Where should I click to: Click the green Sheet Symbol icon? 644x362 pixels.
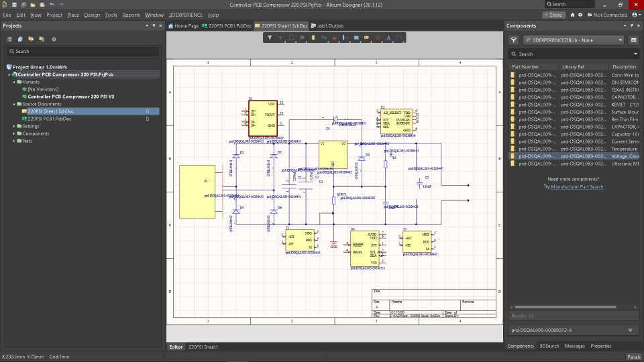coord(356,38)
